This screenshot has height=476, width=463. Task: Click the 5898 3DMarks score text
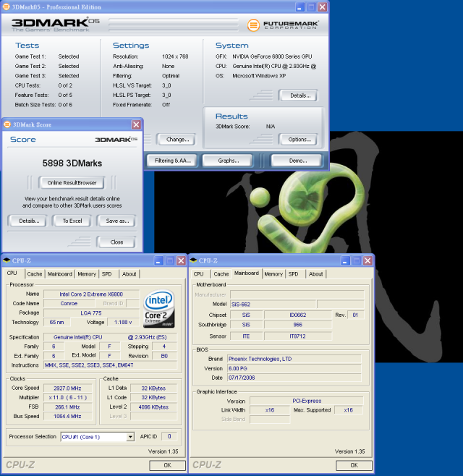(x=72, y=163)
